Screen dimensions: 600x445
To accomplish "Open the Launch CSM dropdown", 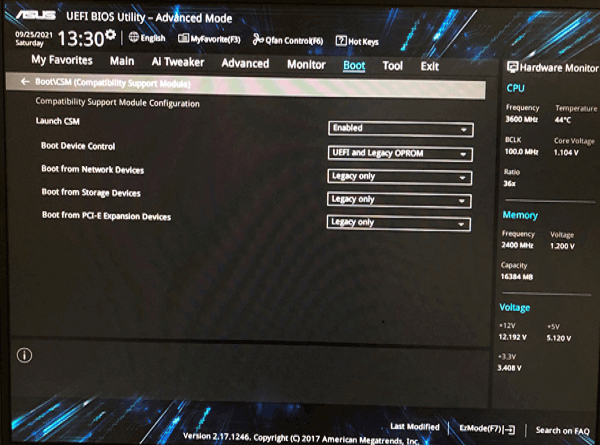I will pyautogui.click(x=400, y=129).
